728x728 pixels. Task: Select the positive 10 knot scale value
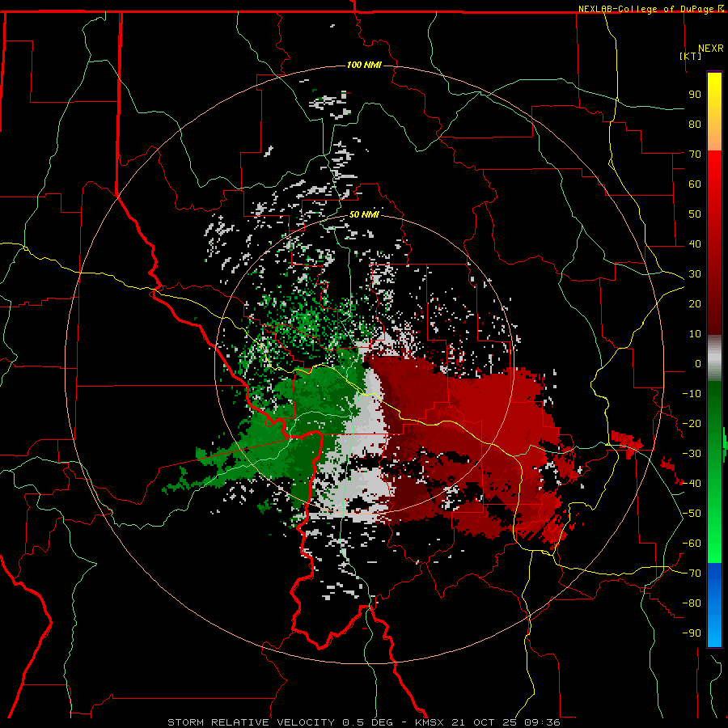pyautogui.click(x=695, y=334)
